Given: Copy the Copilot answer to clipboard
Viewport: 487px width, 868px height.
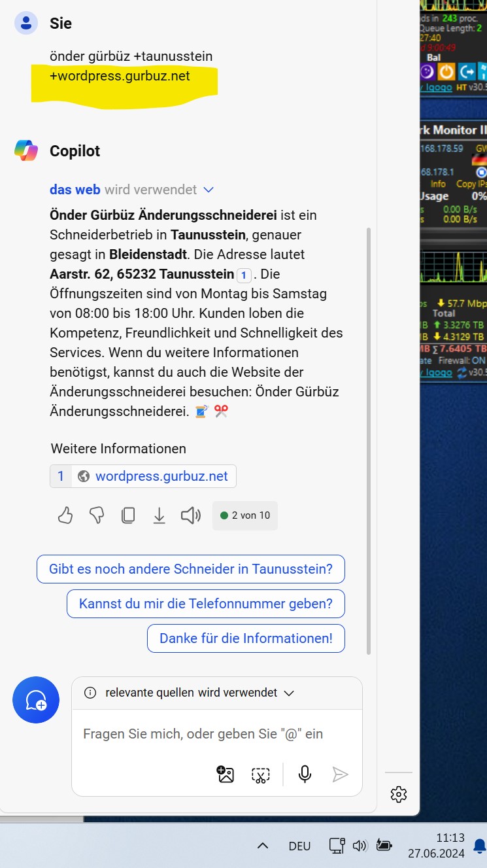Looking at the screenshot, I should [128, 515].
